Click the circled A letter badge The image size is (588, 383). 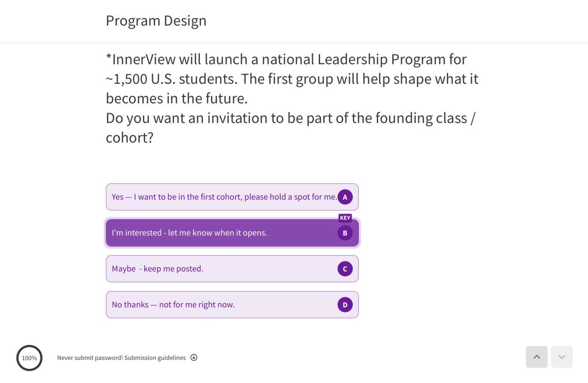[345, 197]
